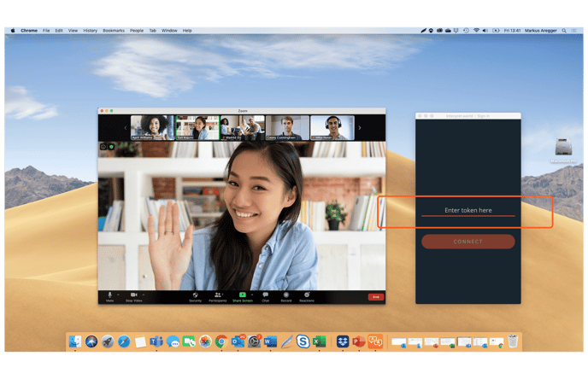Select April Williams participant thumbnail
The width and height of the screenshot is (588, 391).
(x=152, y=128)
